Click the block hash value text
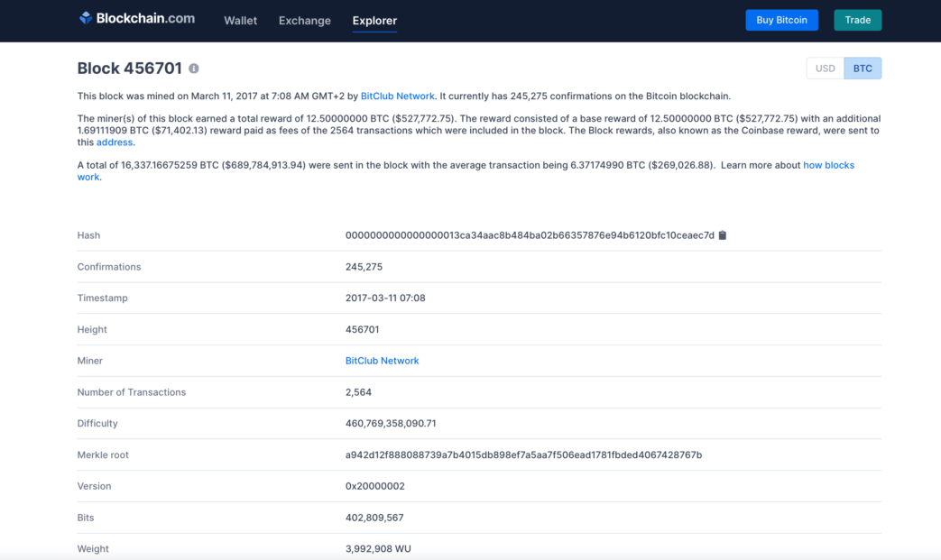This screenshot has width=941, height=560. 530,235
